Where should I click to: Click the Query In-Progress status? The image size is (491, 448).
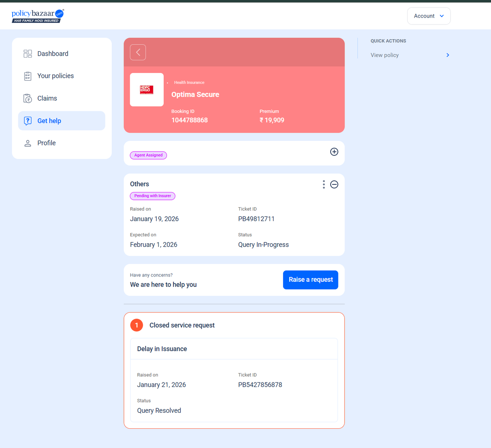click(264, 244)
